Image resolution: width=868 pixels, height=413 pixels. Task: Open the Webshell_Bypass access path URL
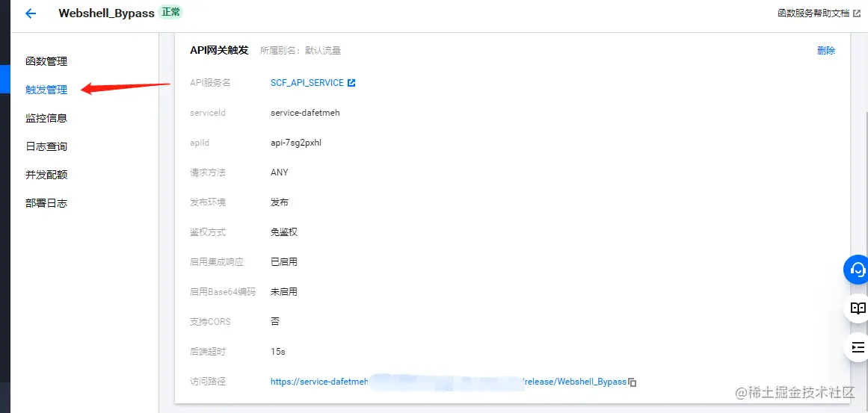pos(449,382)
